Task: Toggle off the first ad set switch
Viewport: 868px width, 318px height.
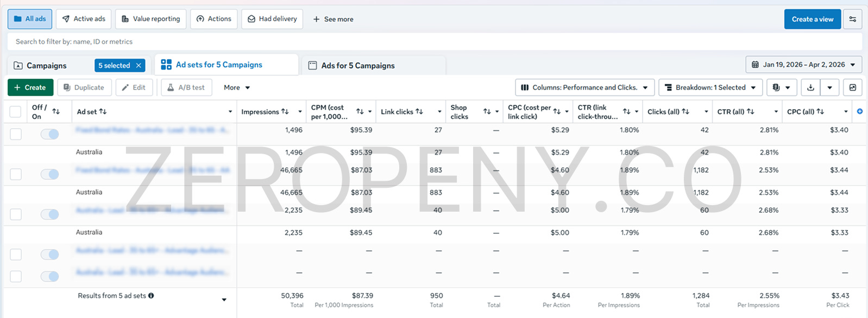Action: coord(49,134)
